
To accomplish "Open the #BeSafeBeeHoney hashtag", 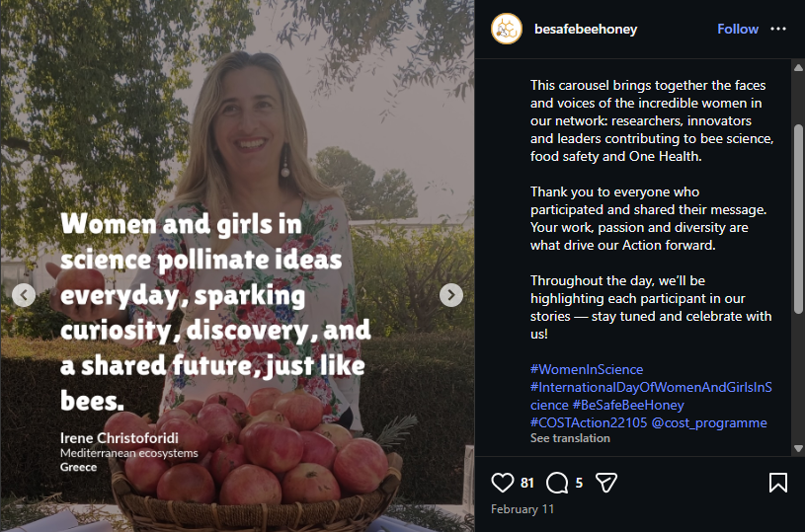I will [627, 405].
